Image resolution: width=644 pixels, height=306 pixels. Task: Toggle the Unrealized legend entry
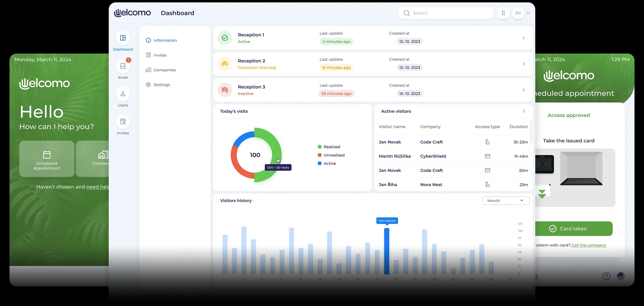coord(333,155)
